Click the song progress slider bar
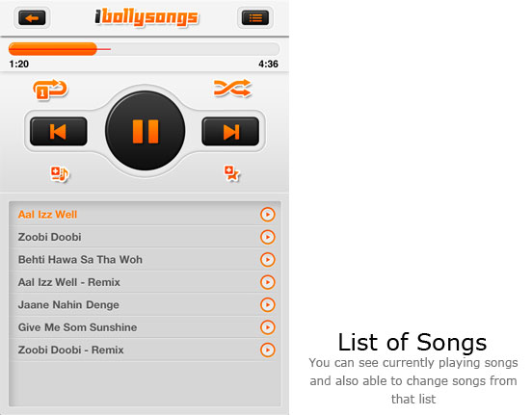 [145, 49]
